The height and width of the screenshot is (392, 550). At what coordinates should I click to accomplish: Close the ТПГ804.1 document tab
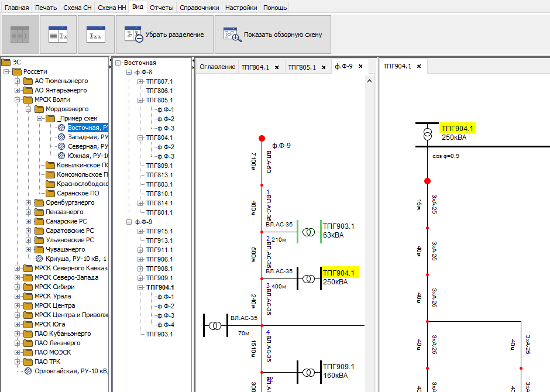[277, 67]
